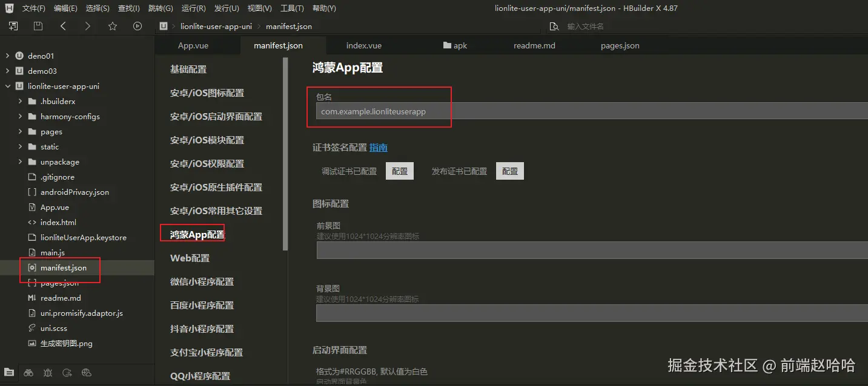Expand the unpackage folder
This screenshot has width=868, height=386.
[x=20, y=162]
